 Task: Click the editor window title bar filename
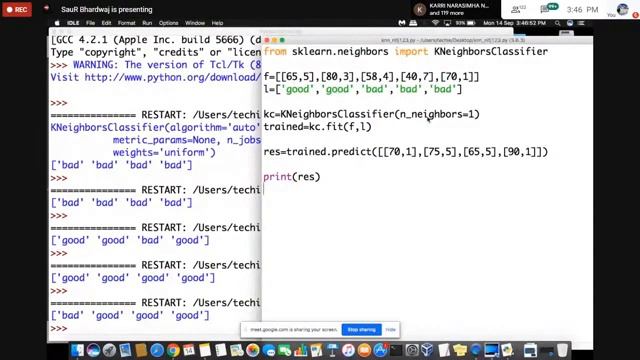pyautogui.click(x=453, y=40)
